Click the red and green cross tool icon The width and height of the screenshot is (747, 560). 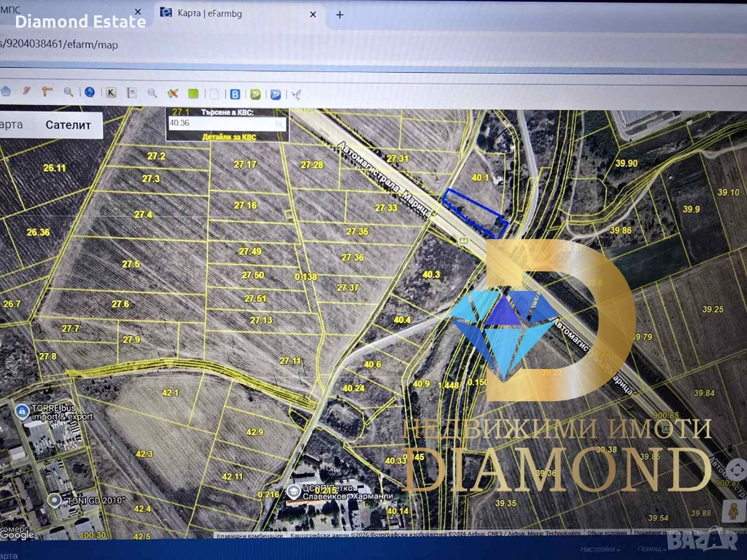point(173,93)
